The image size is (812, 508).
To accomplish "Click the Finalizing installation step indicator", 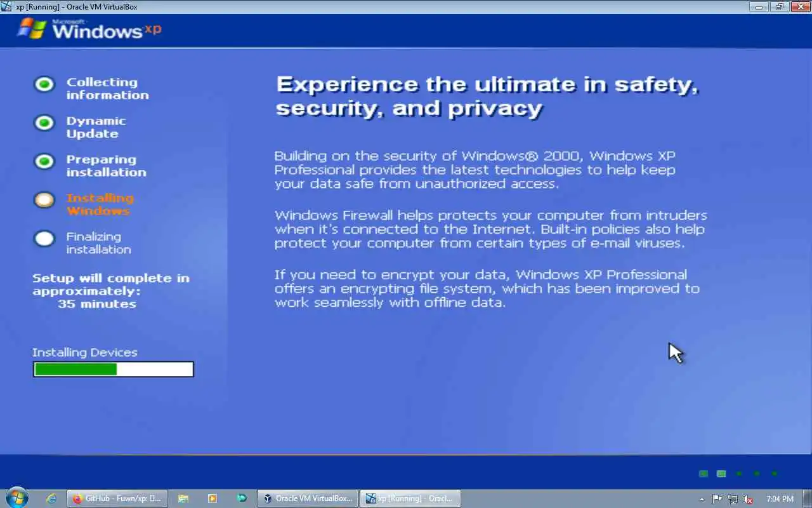I will 44,239.
